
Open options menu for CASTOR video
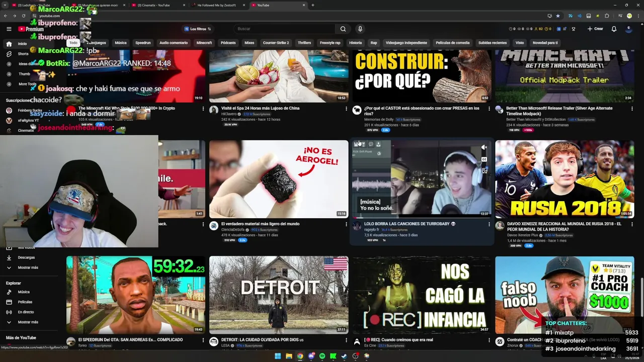[489, 109]
